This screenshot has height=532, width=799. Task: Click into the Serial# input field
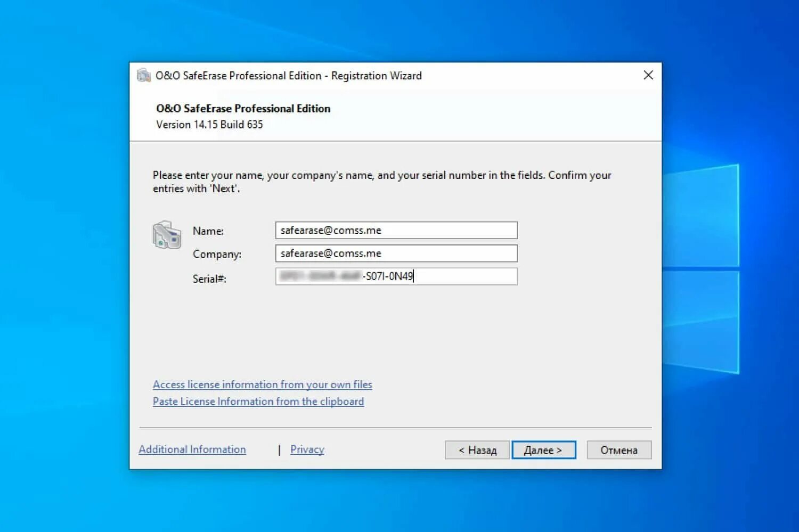tap(396, 276)
